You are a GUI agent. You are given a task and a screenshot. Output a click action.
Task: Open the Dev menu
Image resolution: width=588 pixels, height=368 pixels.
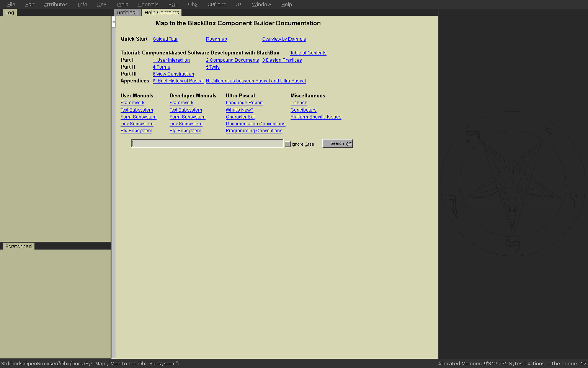[x=101, y=5]
